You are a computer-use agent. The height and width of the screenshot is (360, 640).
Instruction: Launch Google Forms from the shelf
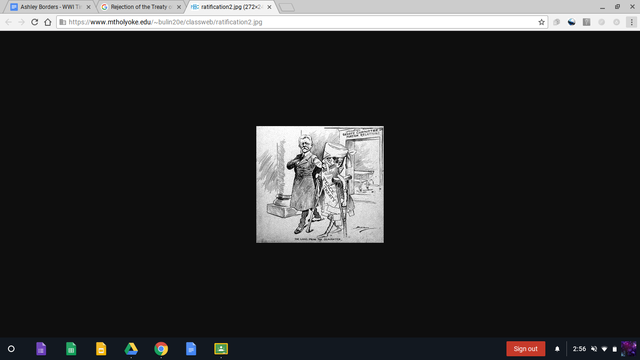tap(41, 349)
